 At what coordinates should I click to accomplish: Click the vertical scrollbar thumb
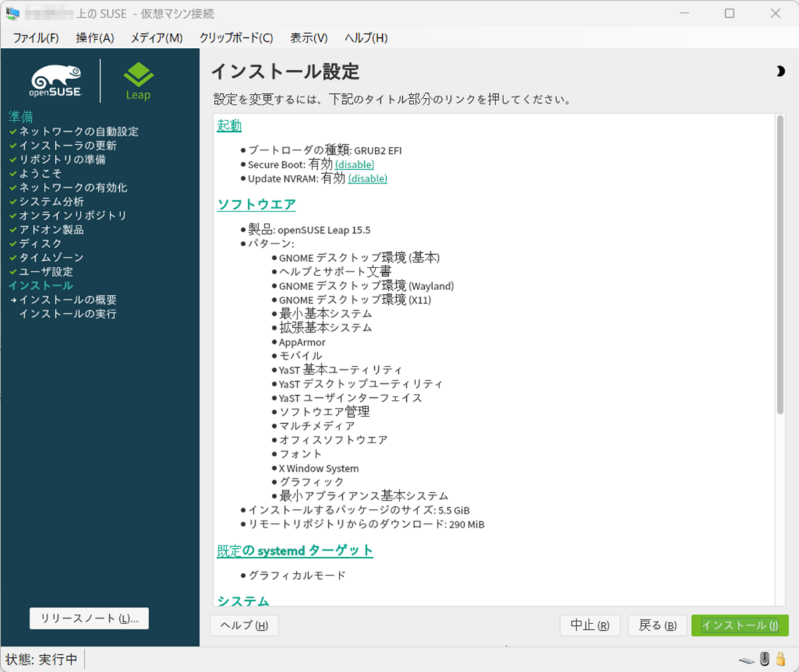coord(780,265)
